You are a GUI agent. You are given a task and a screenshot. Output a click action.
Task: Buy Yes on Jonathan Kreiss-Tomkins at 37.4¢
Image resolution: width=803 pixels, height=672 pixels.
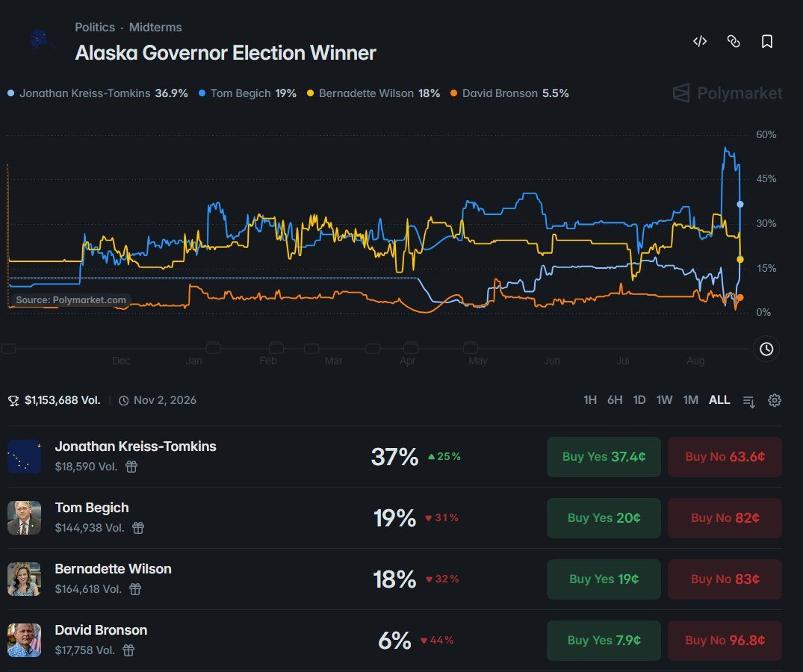coord(604,456)
